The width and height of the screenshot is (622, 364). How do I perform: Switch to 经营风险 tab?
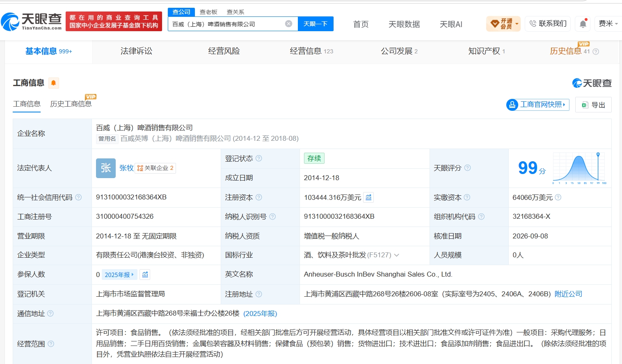click(224, 51)
